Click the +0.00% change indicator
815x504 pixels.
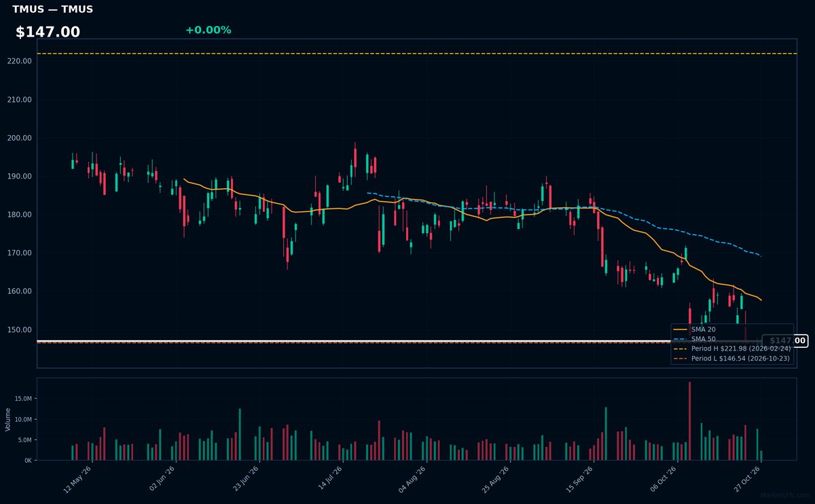point(208,30)
